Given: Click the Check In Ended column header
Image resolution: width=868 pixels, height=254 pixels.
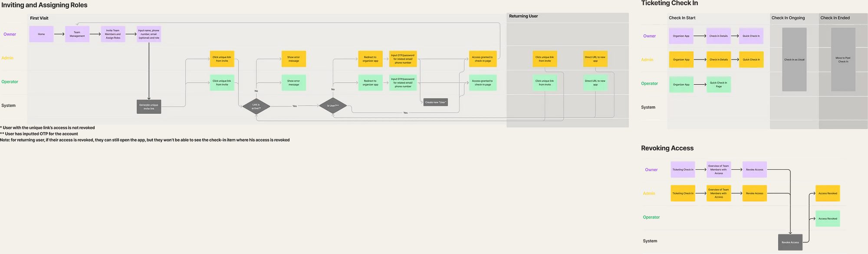Looking at the screenshot, I should [x=835, y=18].
